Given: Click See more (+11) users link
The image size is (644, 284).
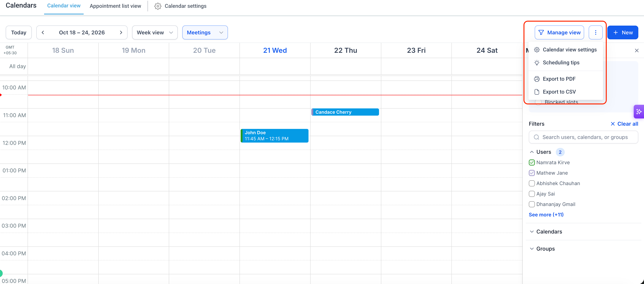Looking at the screenshot, I should tap(546, 215).
